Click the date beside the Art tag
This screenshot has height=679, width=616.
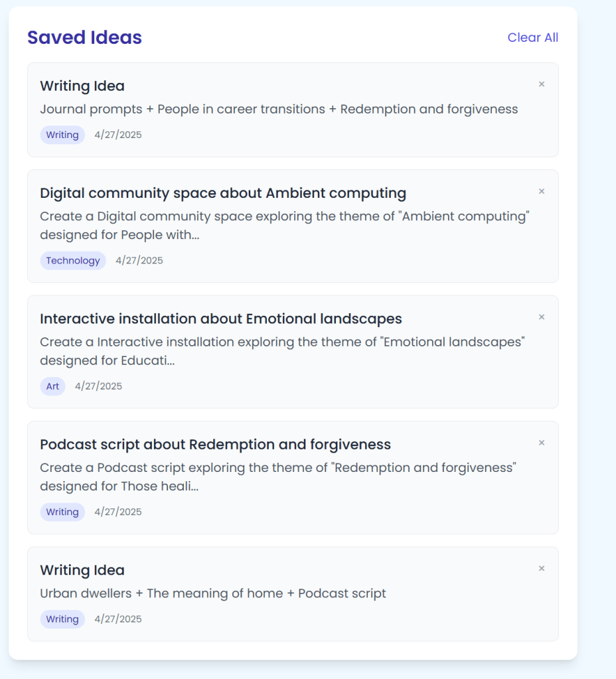98,386
